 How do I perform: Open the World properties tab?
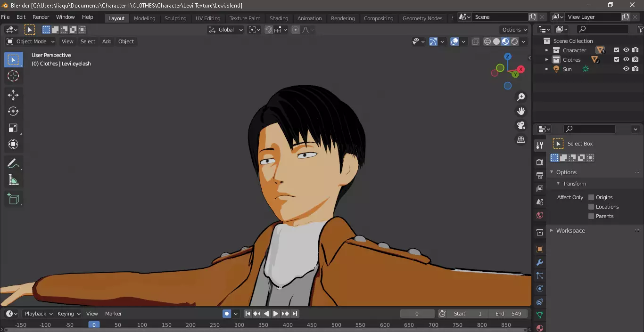(x=540, y=215)
